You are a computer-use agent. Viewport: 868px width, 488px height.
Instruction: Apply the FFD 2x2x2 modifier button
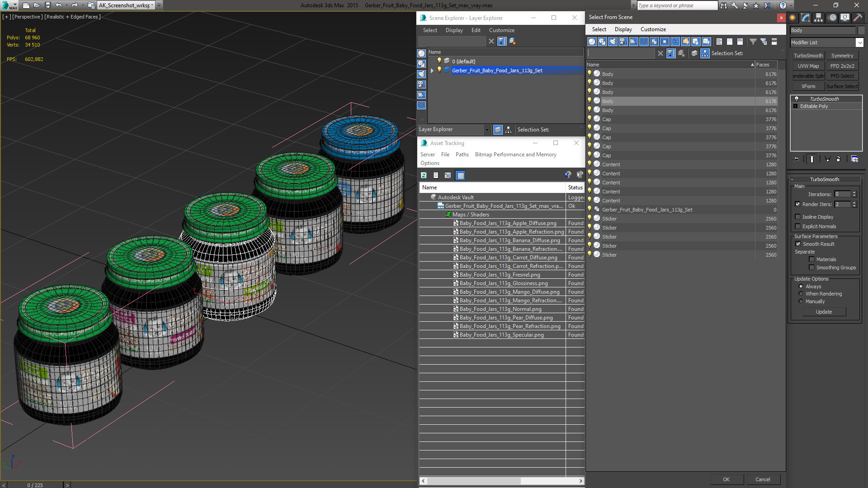pos(842,66)
